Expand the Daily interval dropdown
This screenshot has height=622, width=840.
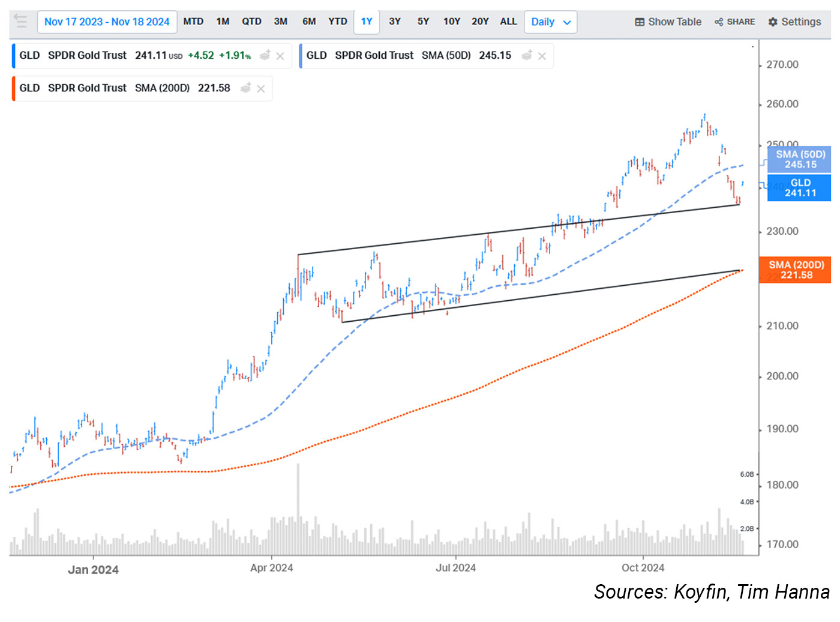click(550, 22)
